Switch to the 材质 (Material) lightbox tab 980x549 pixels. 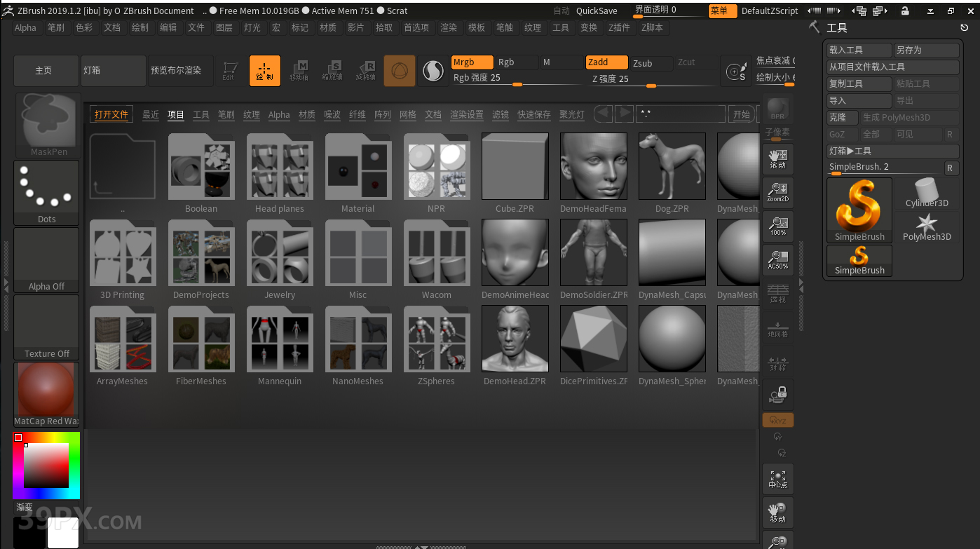coord(307,114)
